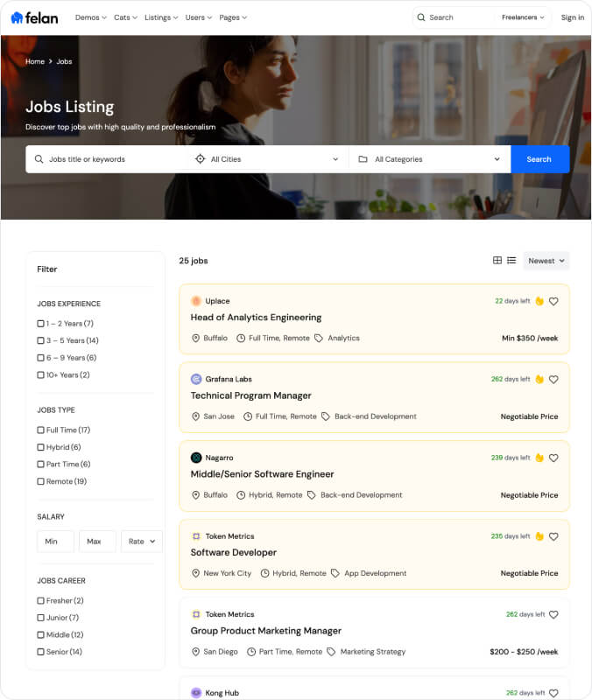
Task: Click the blue Search button
Action: [x=539, y=159]
